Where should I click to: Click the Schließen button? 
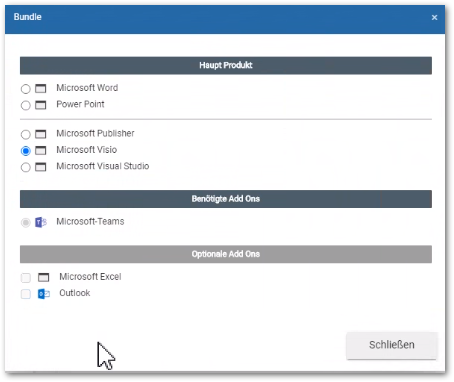pyautogui.click(x=392, y=345)
